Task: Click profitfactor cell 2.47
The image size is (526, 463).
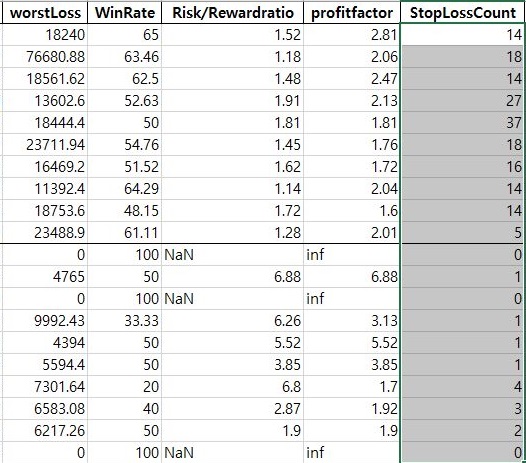Action: (x=352, y=79)
